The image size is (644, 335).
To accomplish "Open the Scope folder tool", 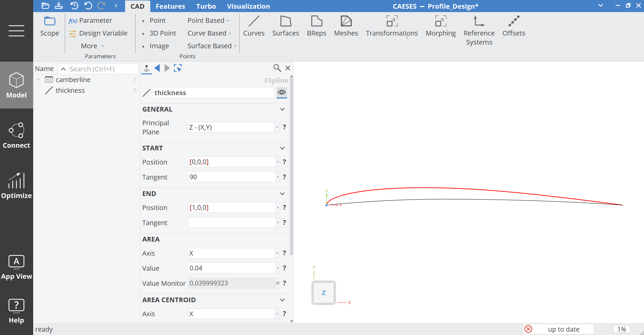I will tap(50, 26).
